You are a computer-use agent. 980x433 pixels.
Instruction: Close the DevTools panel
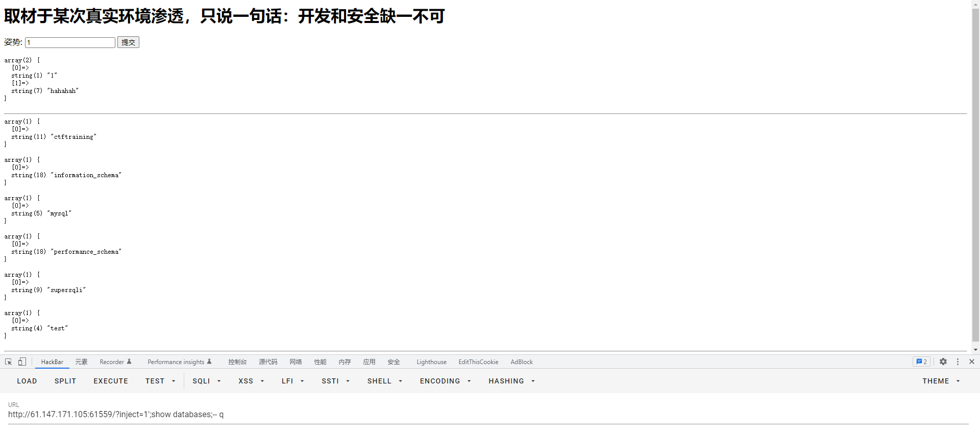point(972,362)
